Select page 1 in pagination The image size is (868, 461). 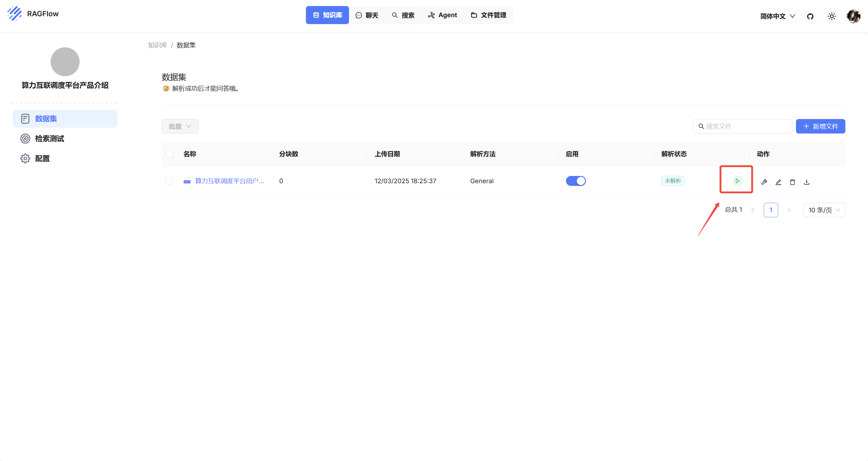pyautogui.click(x=771, y=210)
